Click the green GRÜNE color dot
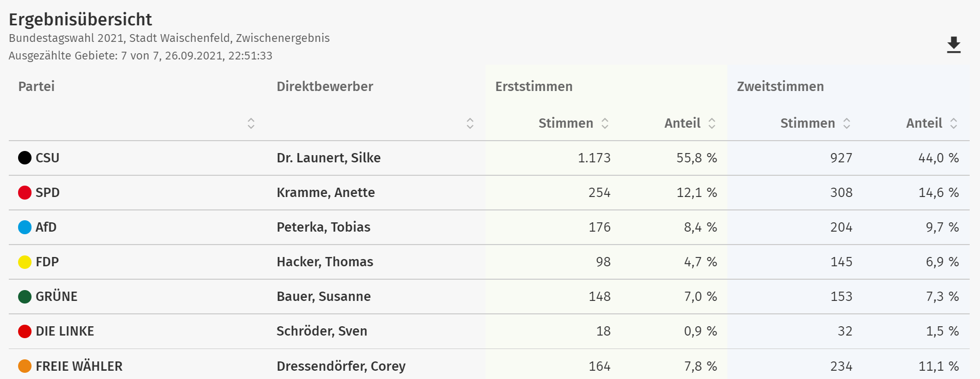This screenshot has height=379, width=980. pos(25,296)
